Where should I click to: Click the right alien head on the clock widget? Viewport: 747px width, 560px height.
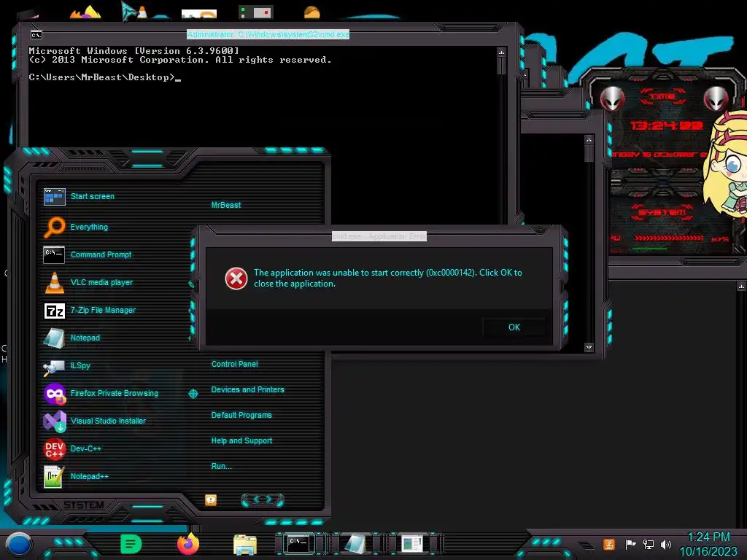tap(716, 98)
